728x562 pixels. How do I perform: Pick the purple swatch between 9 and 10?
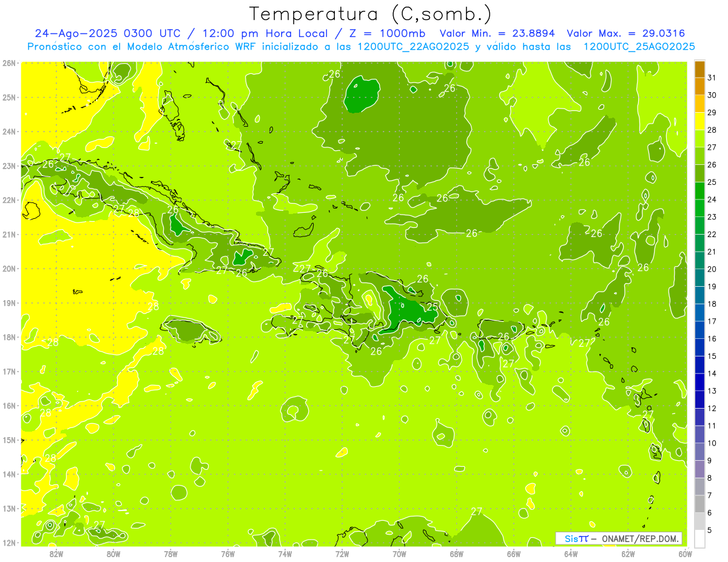click(x=699, y=452)
